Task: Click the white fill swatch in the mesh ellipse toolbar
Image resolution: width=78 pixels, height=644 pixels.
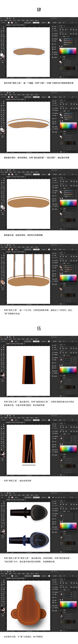Action: click(x=1, y=55)
